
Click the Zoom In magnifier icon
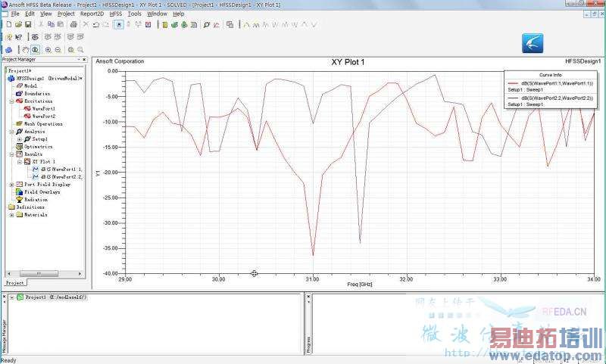tap(48, 50)
